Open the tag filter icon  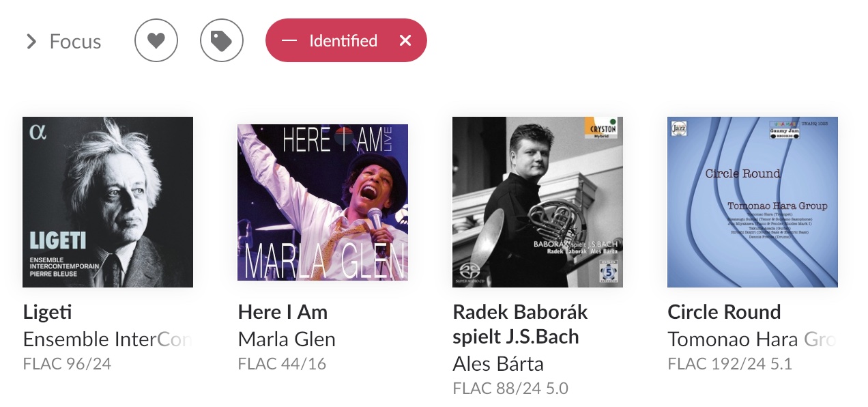(x=222, y=41)
